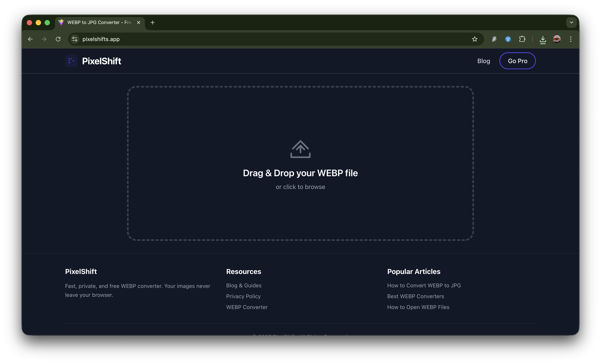Open the Chrome profile avatar

point(557,39)
